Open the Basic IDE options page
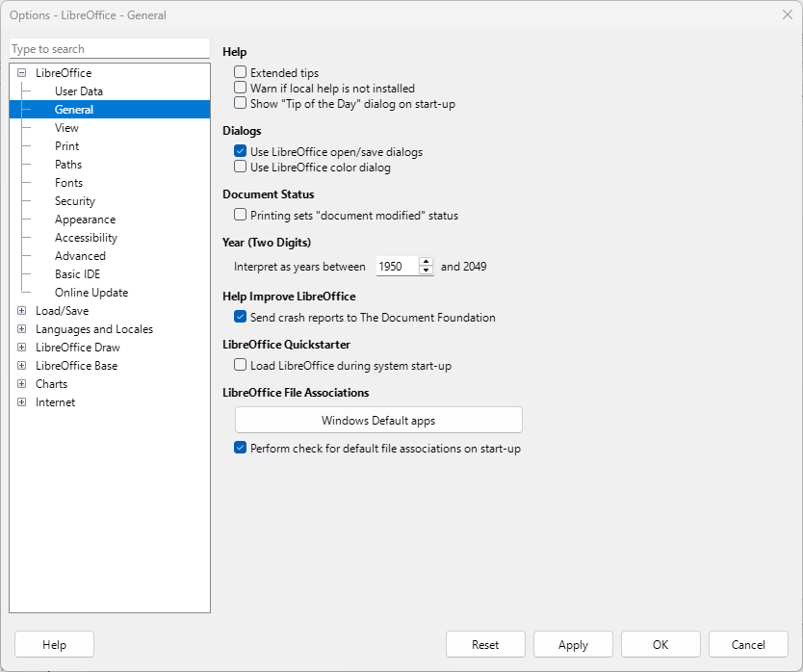803x672 pixels. 77,274
